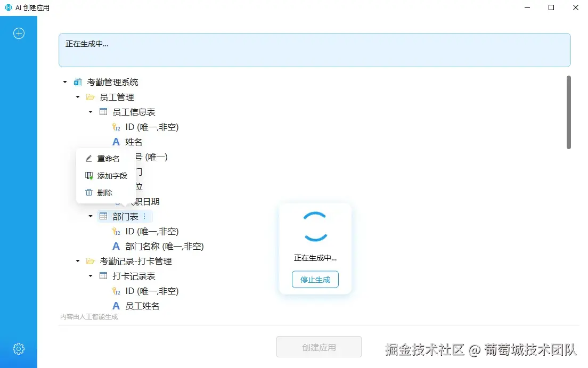Click the text-type icon beside 姓名

(116, 142)
